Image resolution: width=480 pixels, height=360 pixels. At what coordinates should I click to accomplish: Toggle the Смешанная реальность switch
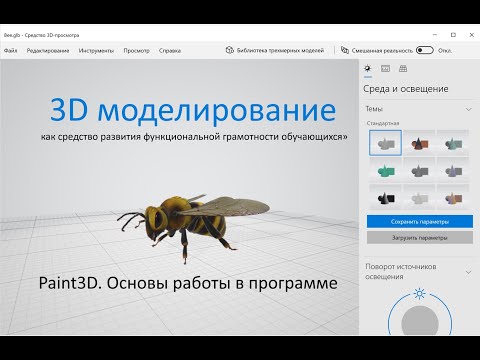pos(425,50)
